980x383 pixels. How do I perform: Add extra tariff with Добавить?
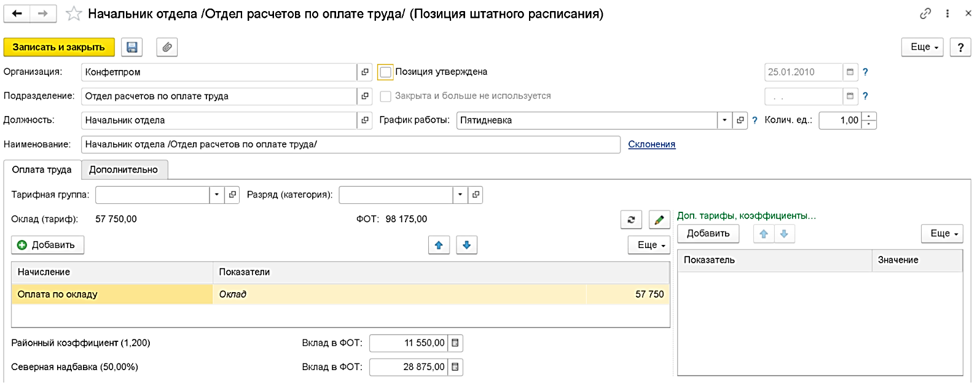coord(708,234)
